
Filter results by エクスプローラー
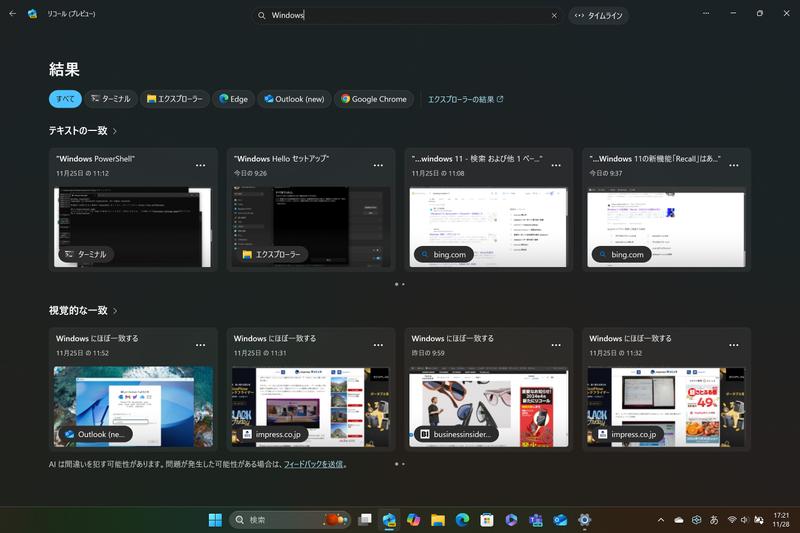(174, 99)
